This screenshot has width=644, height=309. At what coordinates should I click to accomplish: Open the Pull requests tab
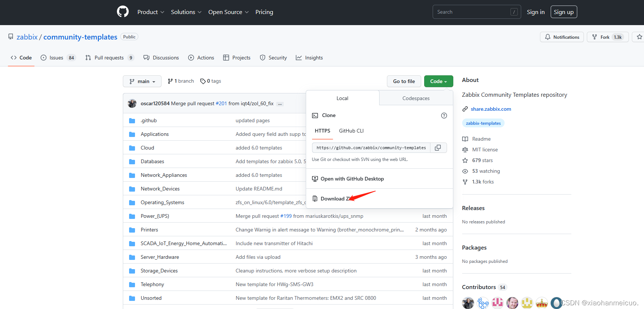[x=110, y=58]
